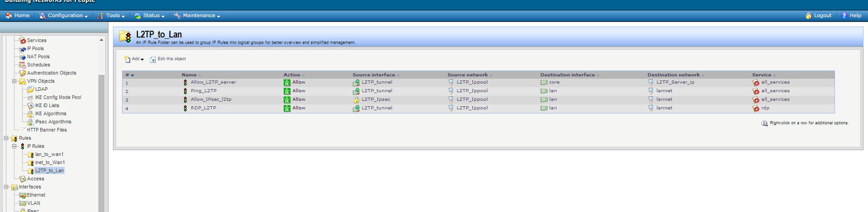Screen dimensions: 868x212
Task: Click L2TP_to_Lan folder header icon
Action: click(x=125, y=36)
